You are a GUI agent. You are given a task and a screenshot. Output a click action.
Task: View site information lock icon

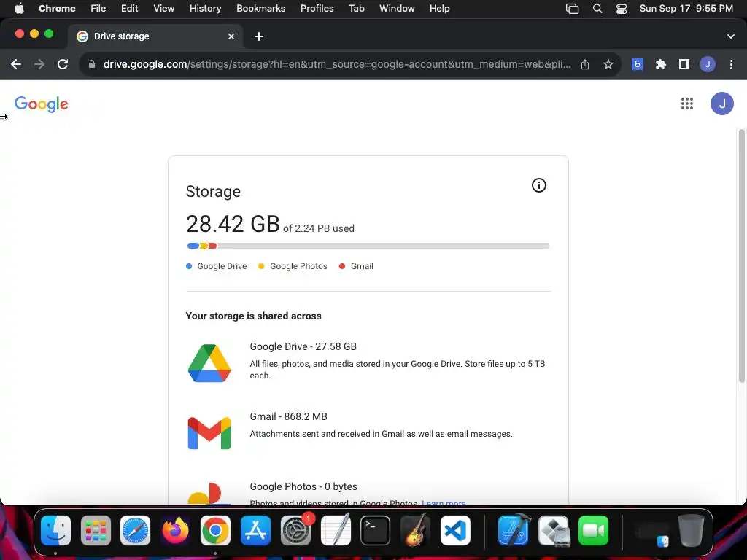point(92,64)
